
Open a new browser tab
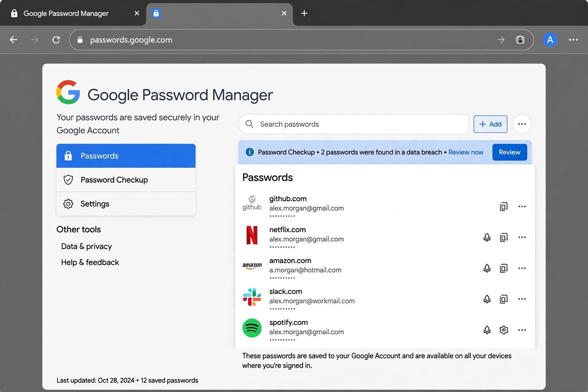304,13
